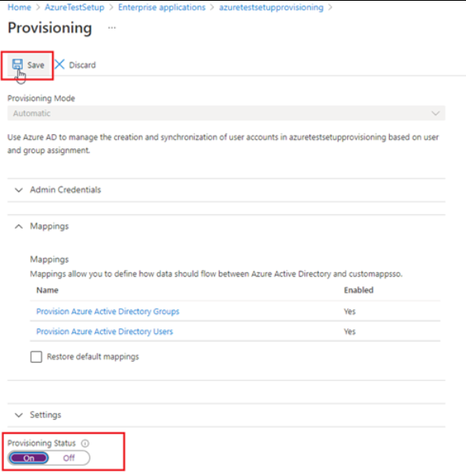
Task: Open the ellipsis menu beside Provisioning title
Action: point(112,28)
